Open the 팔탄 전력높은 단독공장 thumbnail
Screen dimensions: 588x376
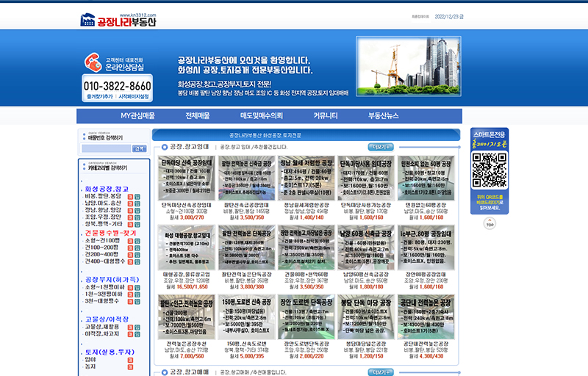click(246, 247)
